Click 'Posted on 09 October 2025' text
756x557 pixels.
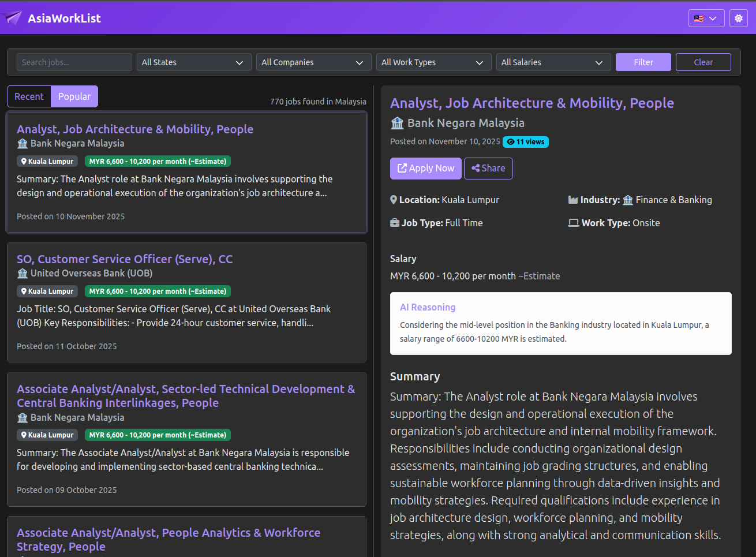tap(67, 490)
